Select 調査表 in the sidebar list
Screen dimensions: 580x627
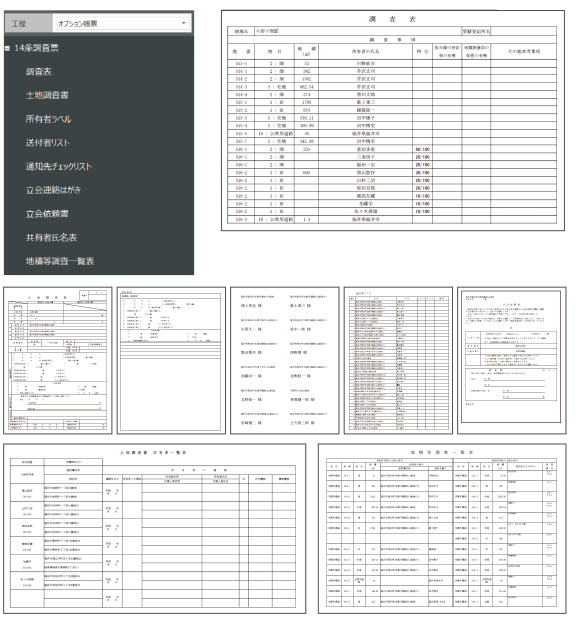pyautogui.click(x=38, y=72)
